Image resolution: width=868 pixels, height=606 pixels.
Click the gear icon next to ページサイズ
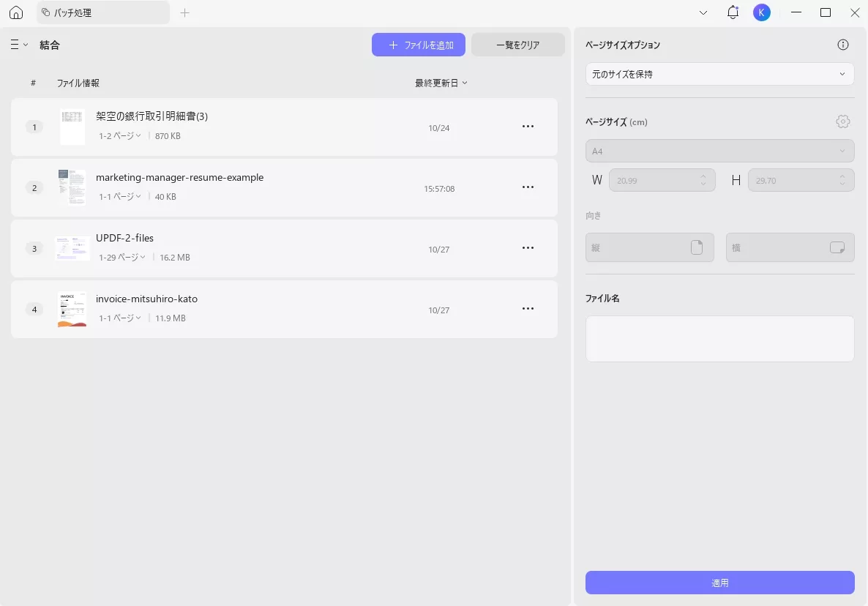[x=842, y=121]
